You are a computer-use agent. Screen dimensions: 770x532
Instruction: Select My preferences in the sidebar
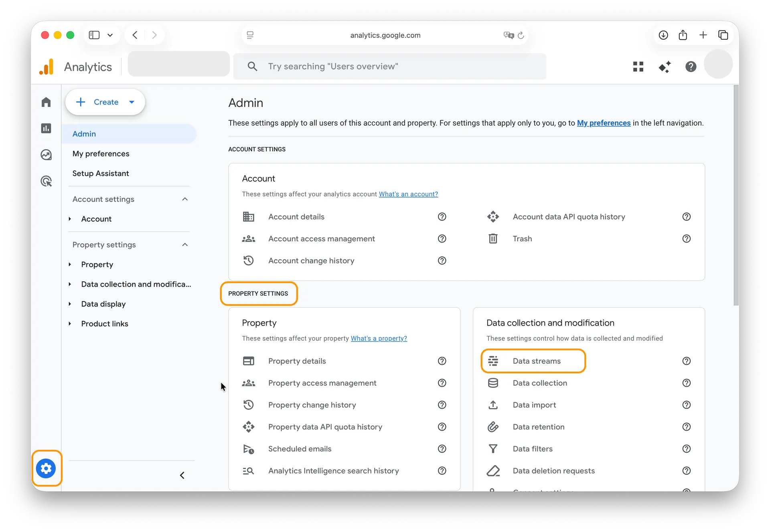click(x=101, y=154)
